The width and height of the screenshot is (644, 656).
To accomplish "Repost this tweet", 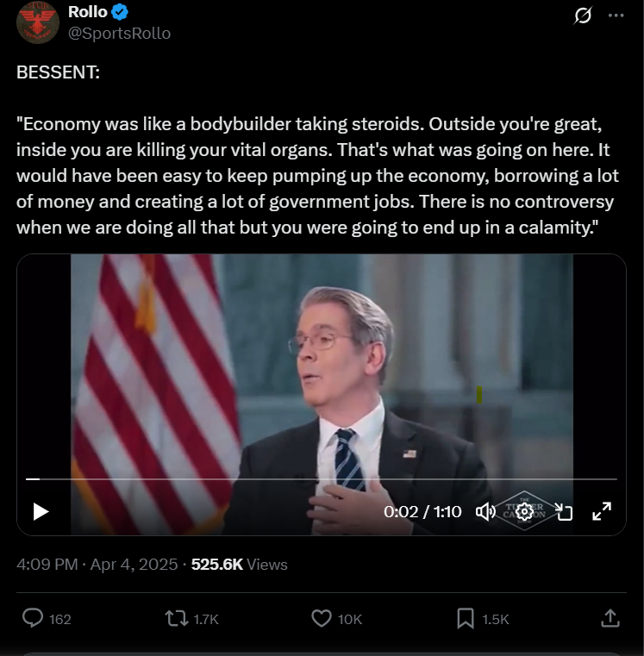I will point(175,618).
